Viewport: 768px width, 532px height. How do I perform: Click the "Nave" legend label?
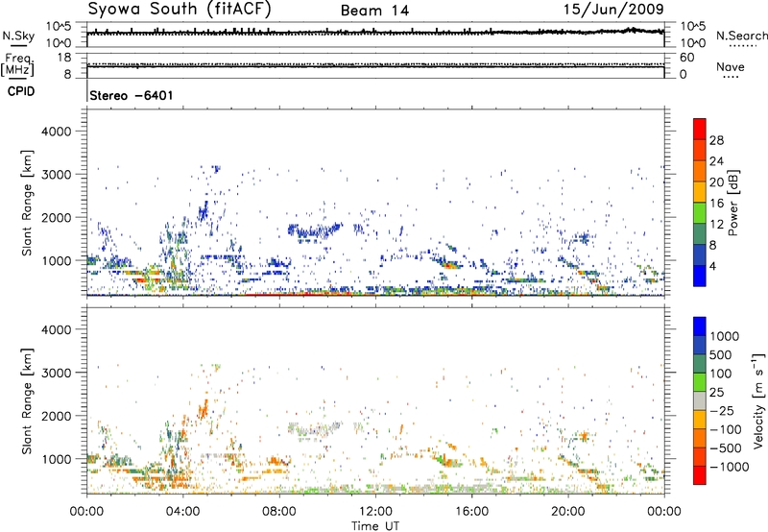pyautogui.click(x=731, y=67)
